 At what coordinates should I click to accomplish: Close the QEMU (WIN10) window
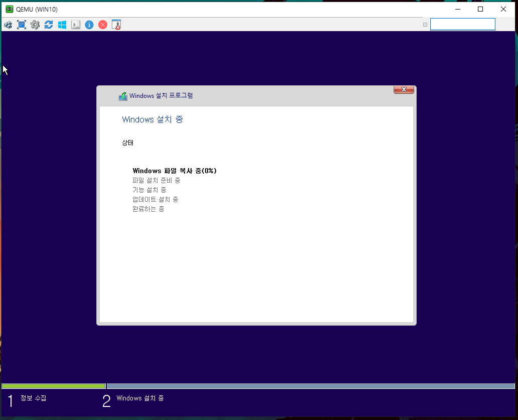click(x=503, y=9)
